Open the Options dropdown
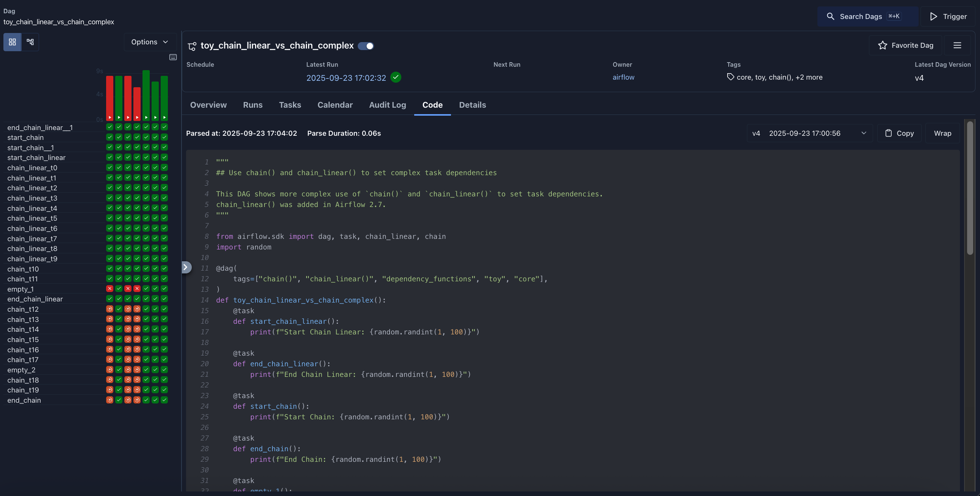This screenshot has width=980, height=496. 149,42
